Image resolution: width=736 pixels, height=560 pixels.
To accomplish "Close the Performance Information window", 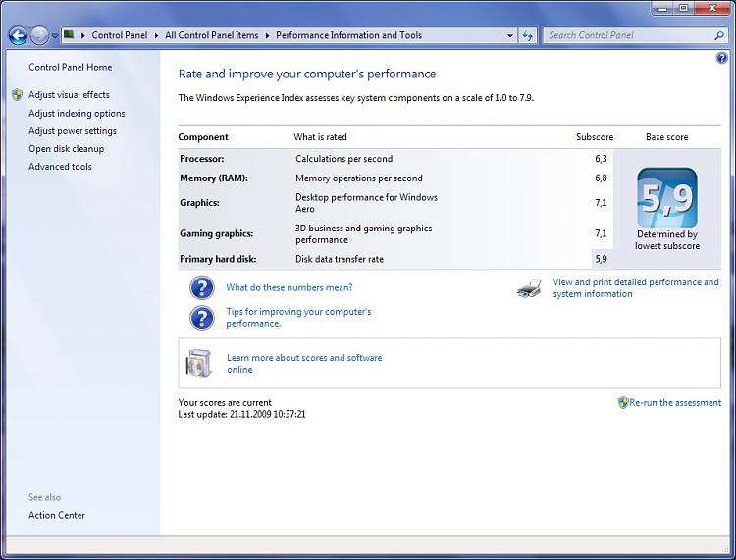I will [712, 8].
